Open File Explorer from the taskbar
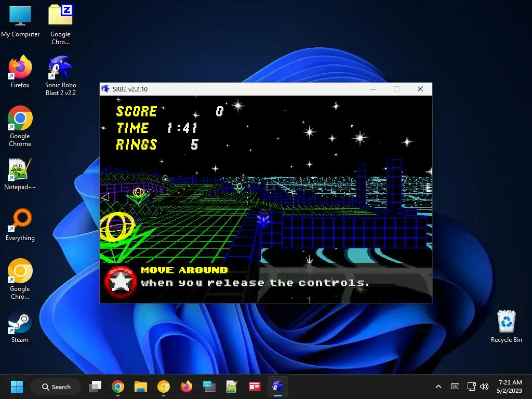This screenshot has height=399, width=532. pyautogui.click(x=140, y=387)
